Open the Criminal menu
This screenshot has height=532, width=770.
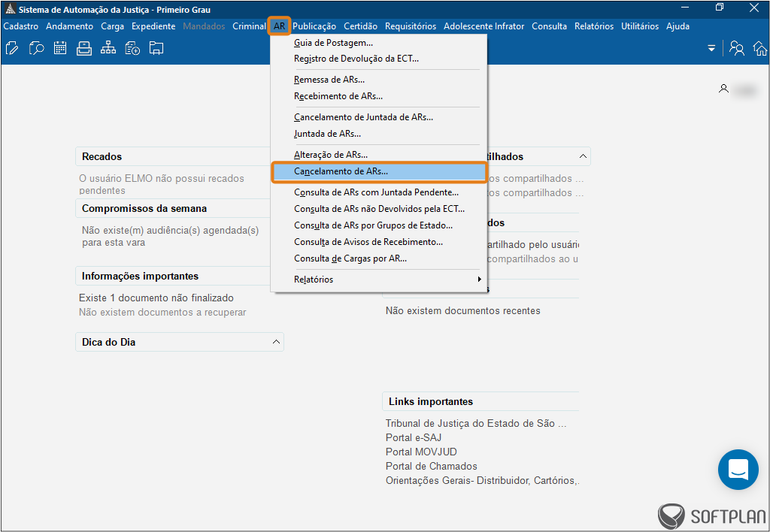pos(249,26)
